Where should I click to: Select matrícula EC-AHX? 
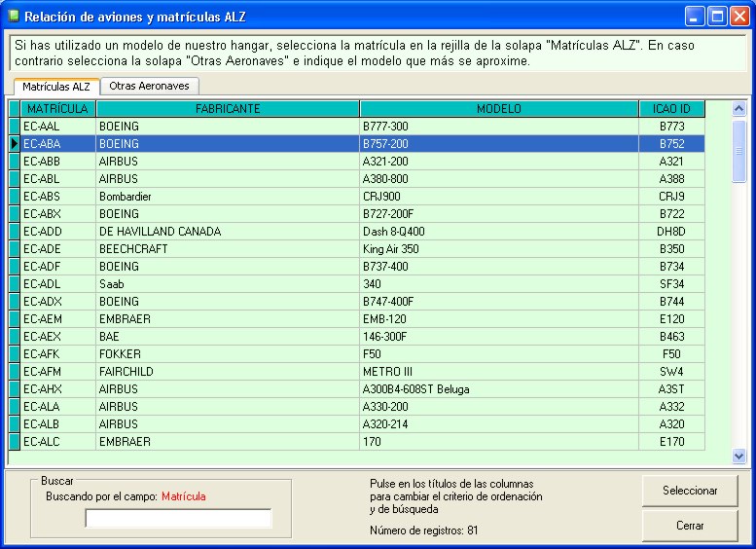(57, 389)
